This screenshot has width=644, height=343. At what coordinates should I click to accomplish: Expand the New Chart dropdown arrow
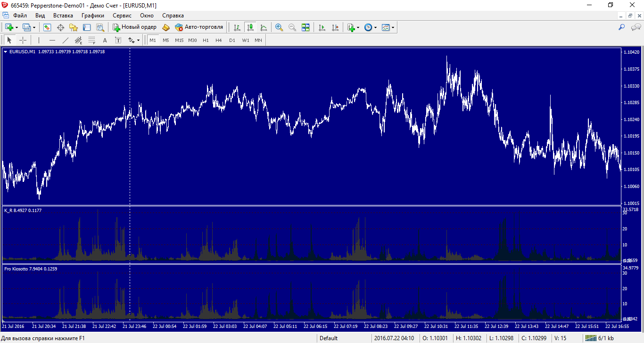[x=17, y=27]
